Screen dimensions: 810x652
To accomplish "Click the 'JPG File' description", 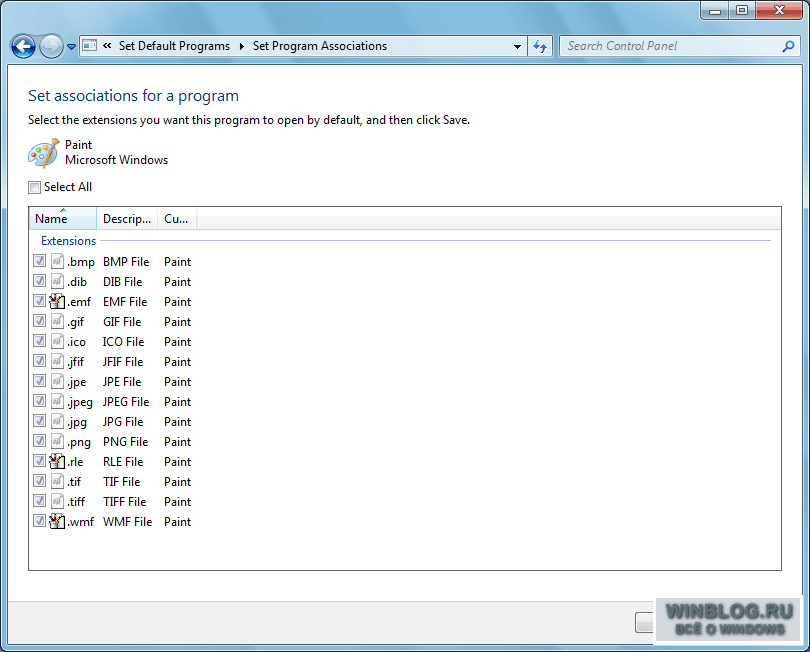I will (123, 422).
